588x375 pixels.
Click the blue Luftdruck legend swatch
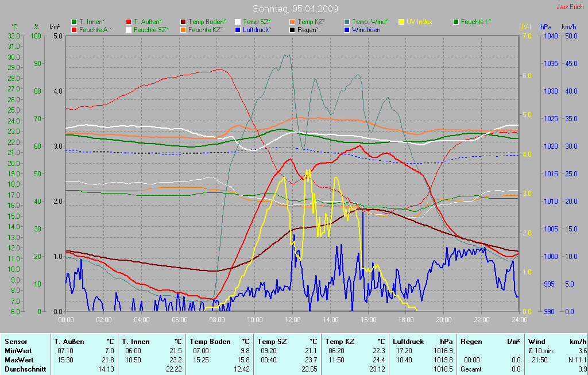point(238,30)
